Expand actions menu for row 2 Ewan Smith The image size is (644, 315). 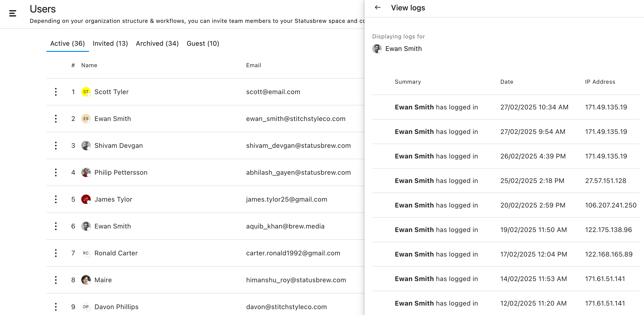(56, 119)
